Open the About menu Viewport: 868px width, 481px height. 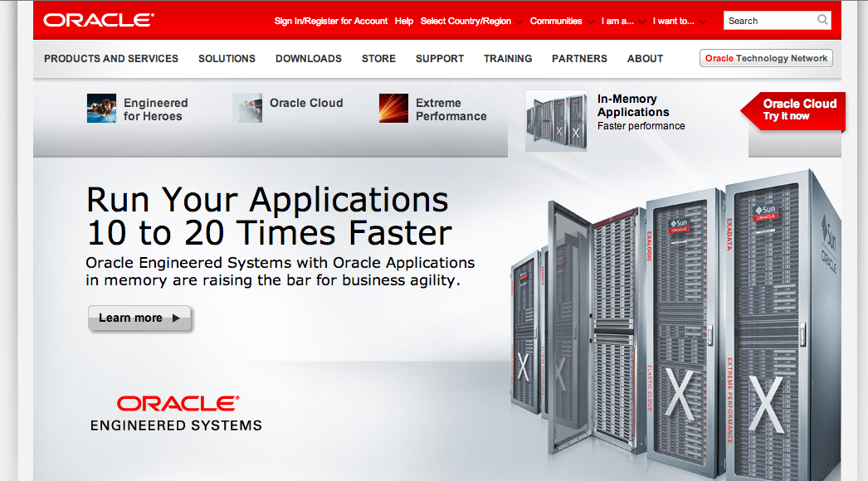coord(645,59)
